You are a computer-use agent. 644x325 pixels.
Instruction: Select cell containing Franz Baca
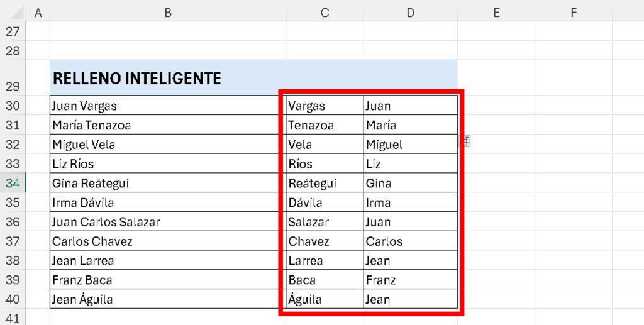click(164, 280)
